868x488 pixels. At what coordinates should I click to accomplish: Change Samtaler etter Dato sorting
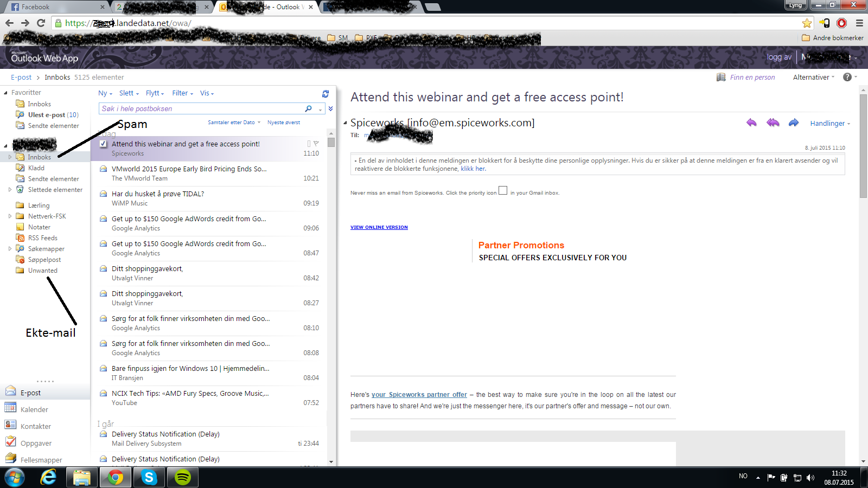[x=234, y=122]
